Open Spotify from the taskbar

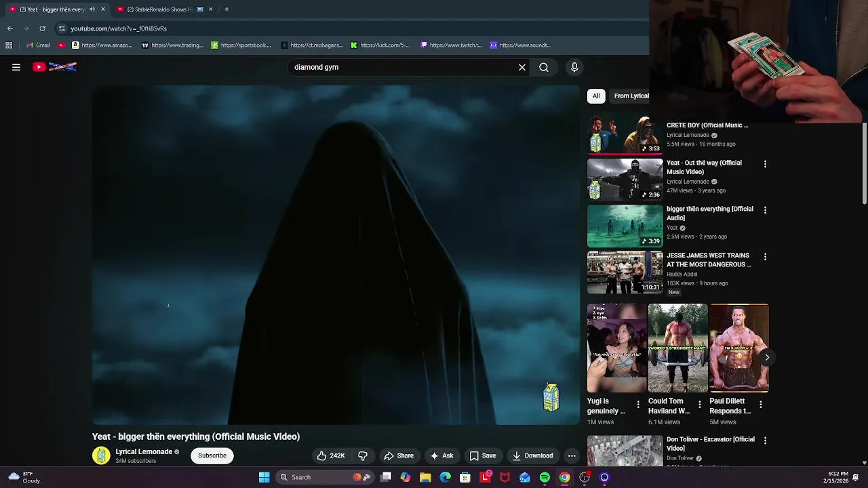(x=545, y=477)
